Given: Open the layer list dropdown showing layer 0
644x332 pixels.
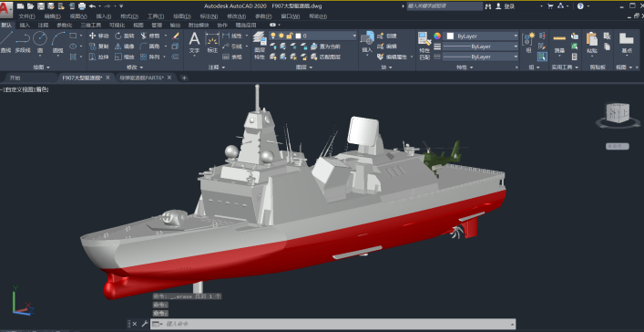Looking at the screenshot, I should coord(313,36).
